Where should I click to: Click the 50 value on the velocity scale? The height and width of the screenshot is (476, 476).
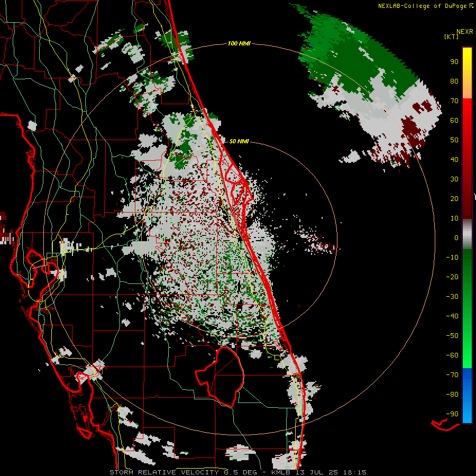coord(454,140)
